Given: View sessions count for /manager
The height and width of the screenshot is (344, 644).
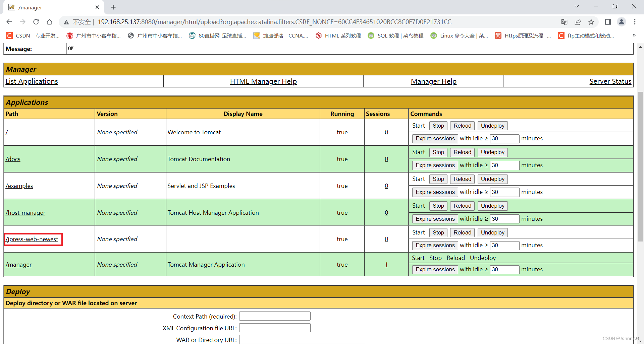Looking at the screenshot, I should tap(386, 265).
